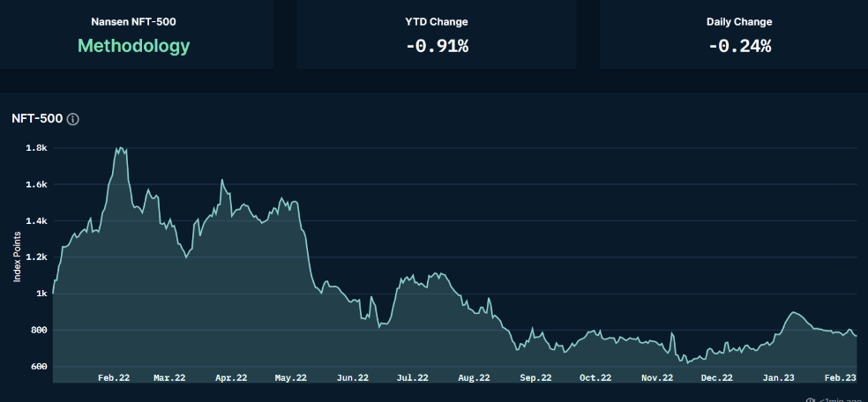Click the Jul.22 label on x-axis
The height and width of the screenshot is (402, 868).
412,377
